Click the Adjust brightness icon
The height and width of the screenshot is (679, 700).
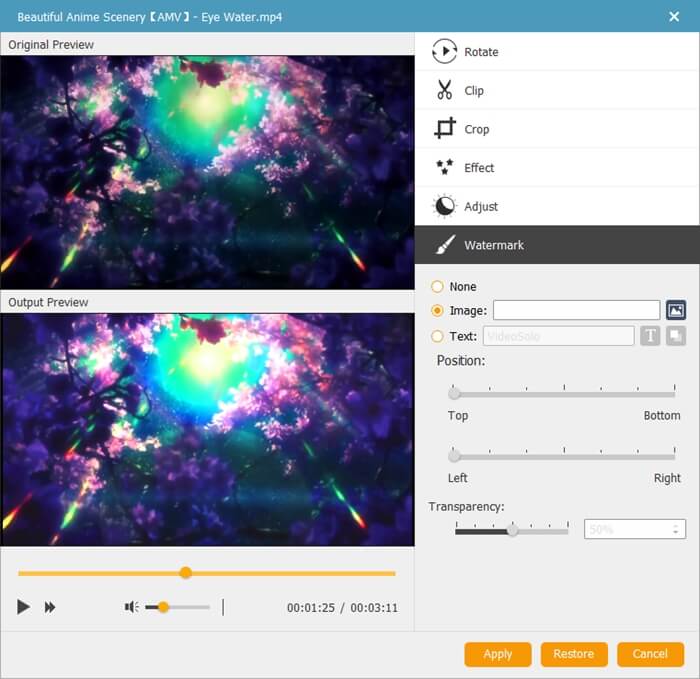point(444,206)
